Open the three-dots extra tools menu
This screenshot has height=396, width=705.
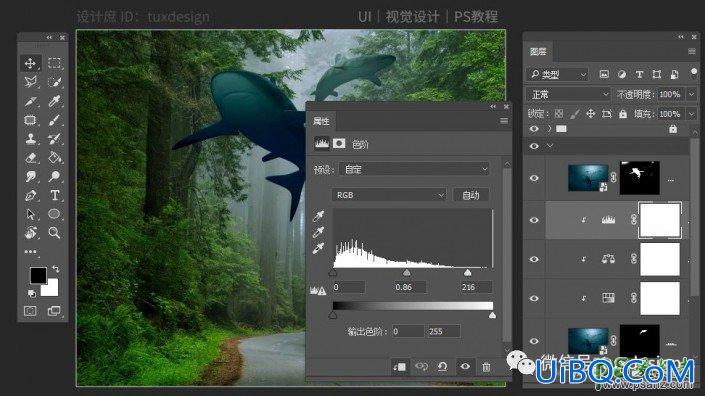(30, 252)
